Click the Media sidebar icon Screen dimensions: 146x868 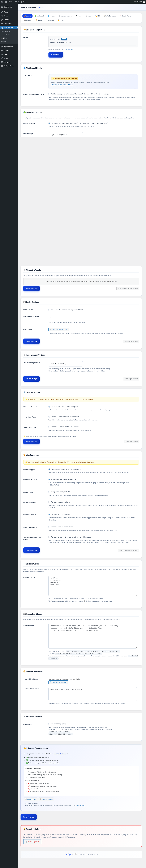point(2,16)
